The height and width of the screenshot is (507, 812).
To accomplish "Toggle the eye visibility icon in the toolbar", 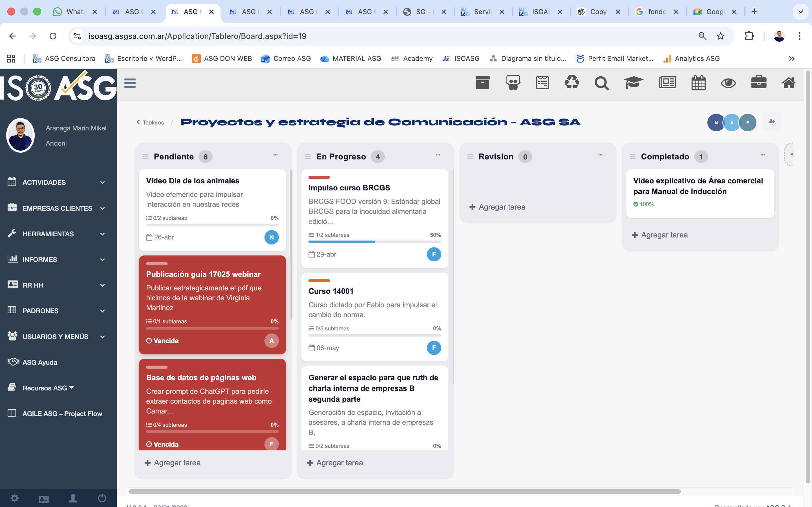I will pos(729,83).
